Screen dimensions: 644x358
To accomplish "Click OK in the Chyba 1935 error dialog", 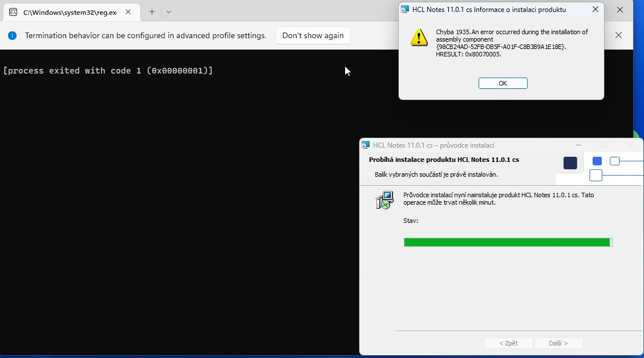I will click(x=503, y=83).
